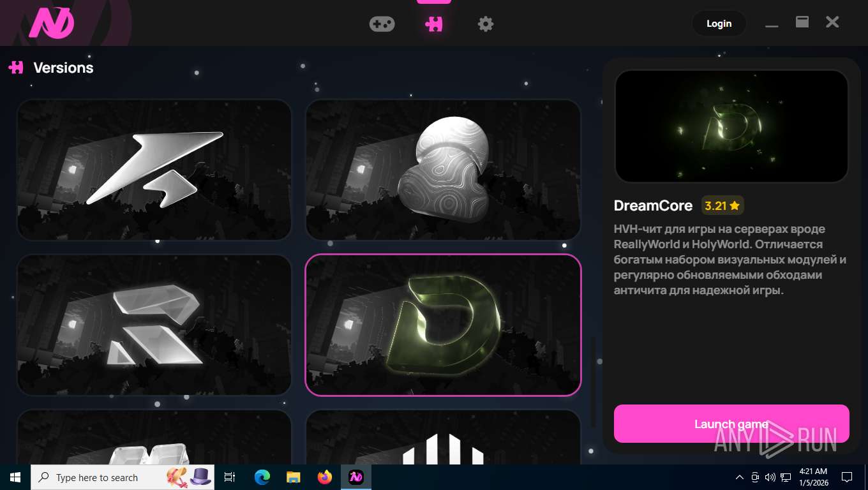Image resolution: width=868 pixels, height=490 pixels.
Task: Click the Launch game button
Action: point(731,424)
